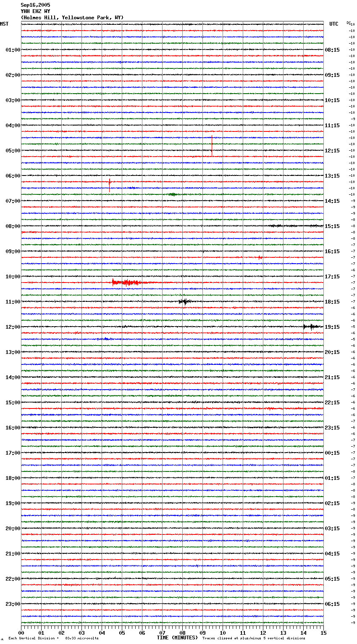Click the 05 minute axis tick label
Screen dimensions: 357x644
tap(122, 633)
